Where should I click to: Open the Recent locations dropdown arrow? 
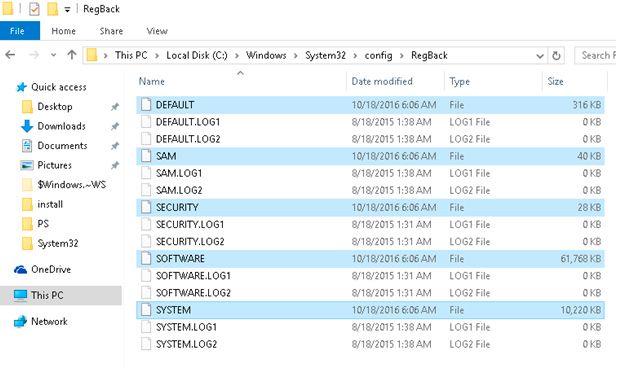[x=53, y=56]
